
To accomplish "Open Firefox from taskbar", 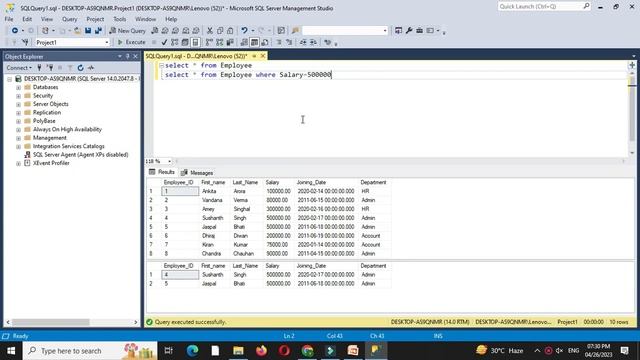I will (261, 351).
